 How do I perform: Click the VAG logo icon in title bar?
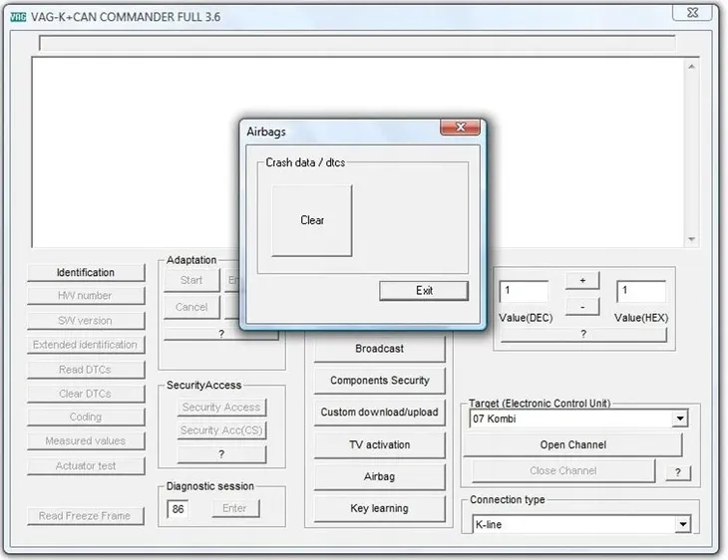click(18, 17)
